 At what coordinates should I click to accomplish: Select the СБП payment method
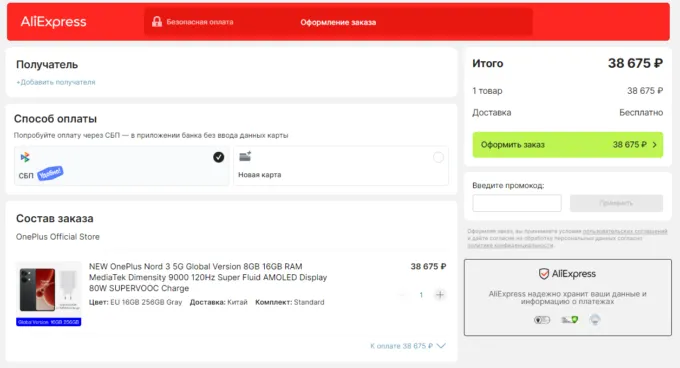(121, 166)
